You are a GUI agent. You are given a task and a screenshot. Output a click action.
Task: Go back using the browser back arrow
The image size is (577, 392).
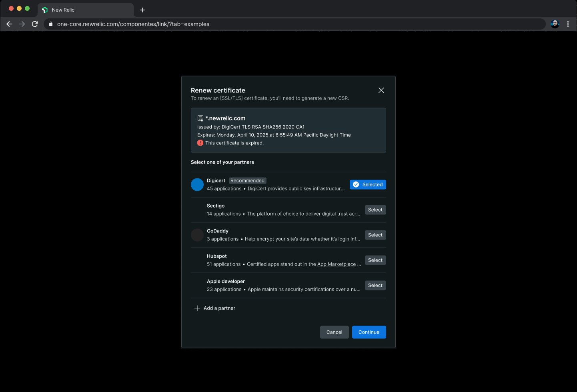pyautogui.click(x=9, y=24)
